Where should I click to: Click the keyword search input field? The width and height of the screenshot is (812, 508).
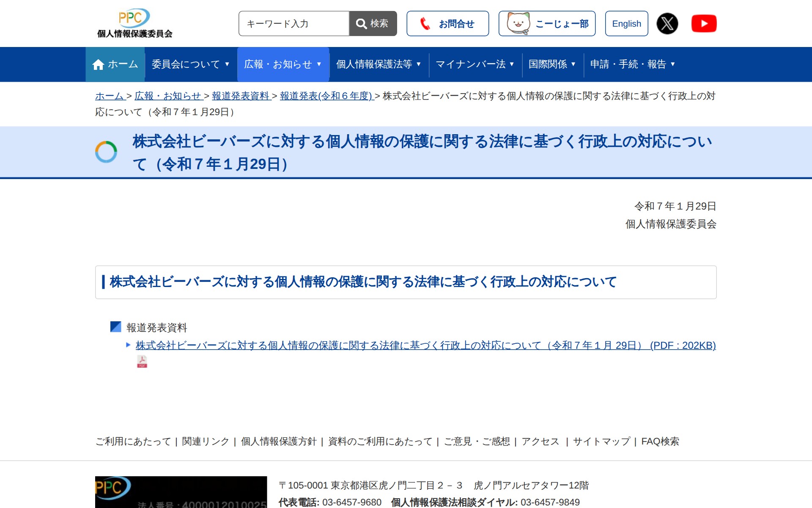coord(294,24)
